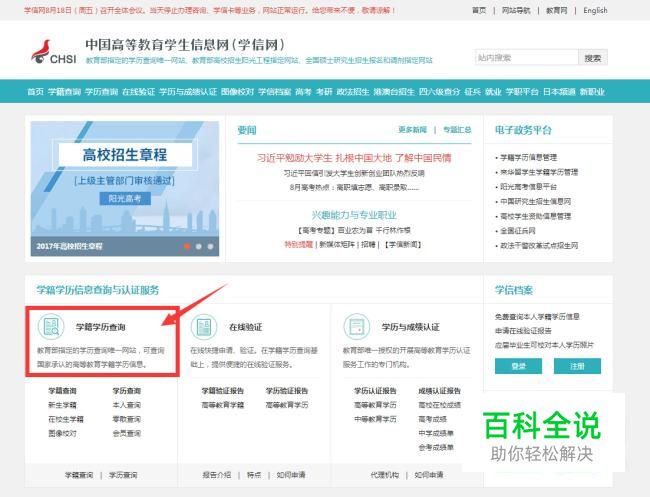The width and height of the screenshot is (650, 497).
Task: Open 更多新闻 link
Action: [x=412, y=130]
